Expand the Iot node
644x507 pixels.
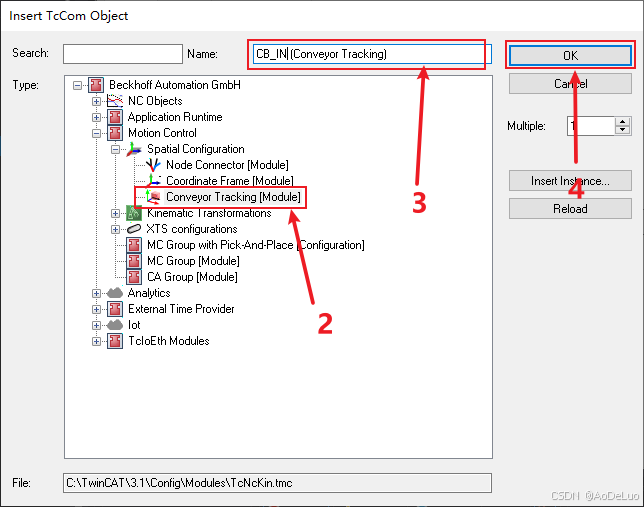pos(96,325)
